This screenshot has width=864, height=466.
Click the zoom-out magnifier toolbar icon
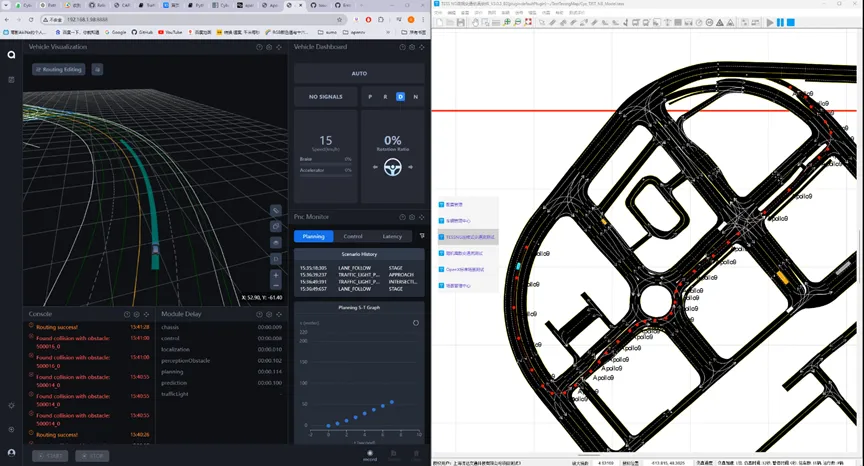(517, 23)
